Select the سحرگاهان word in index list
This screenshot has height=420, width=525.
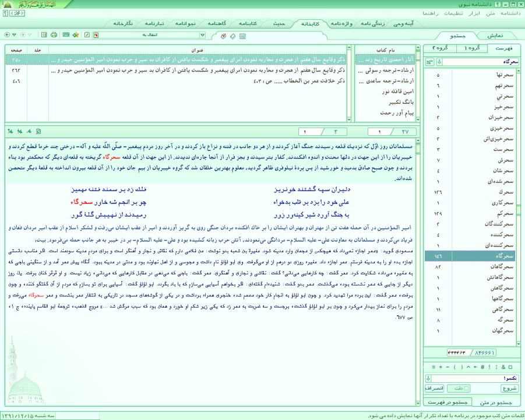tap(470, 267)
